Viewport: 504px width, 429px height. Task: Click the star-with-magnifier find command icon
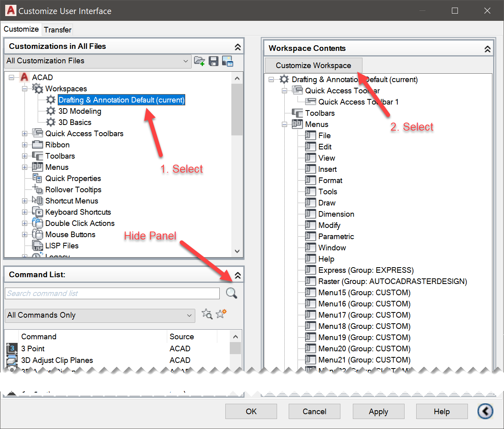207,315
